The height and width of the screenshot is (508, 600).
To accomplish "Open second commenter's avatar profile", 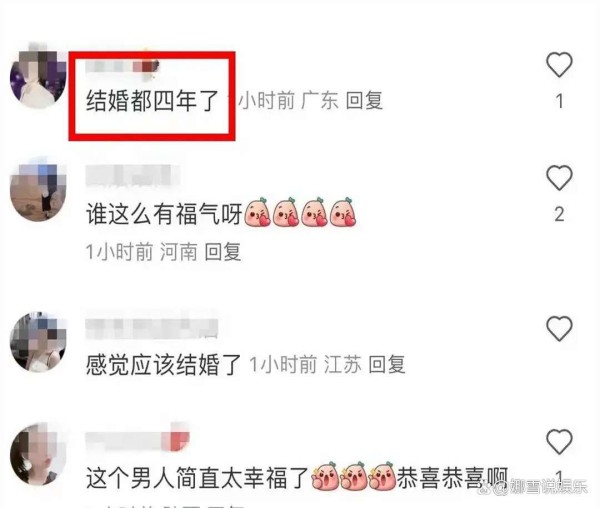I will tap(38, 190).
